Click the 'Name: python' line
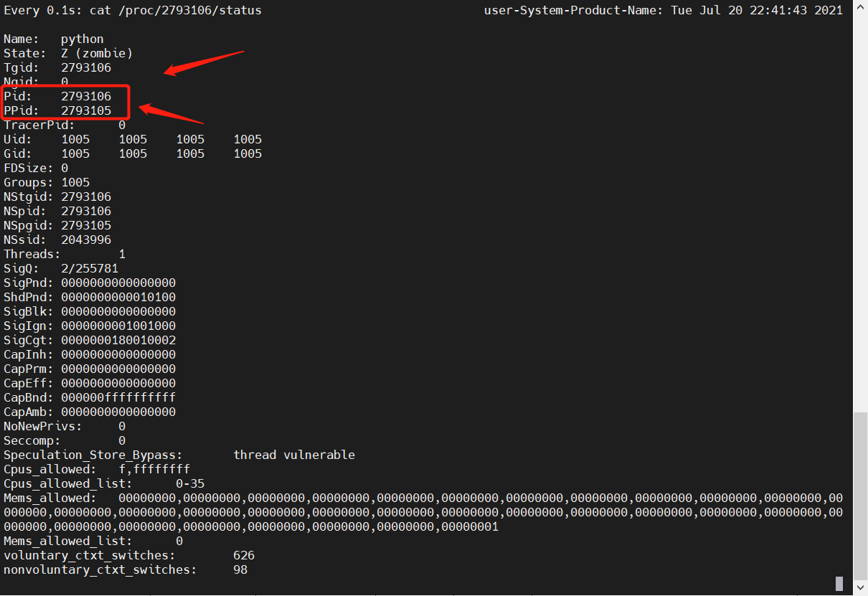Viewport: 868px width, 596px height. coord(54,39)
